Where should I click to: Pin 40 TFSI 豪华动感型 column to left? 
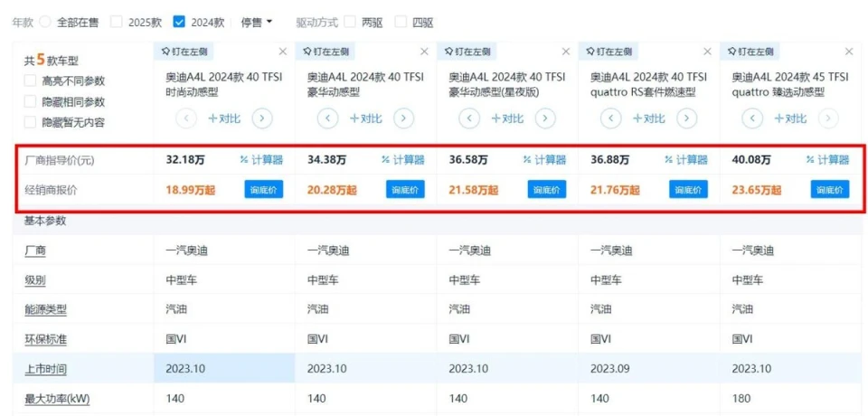click(325, 52)
